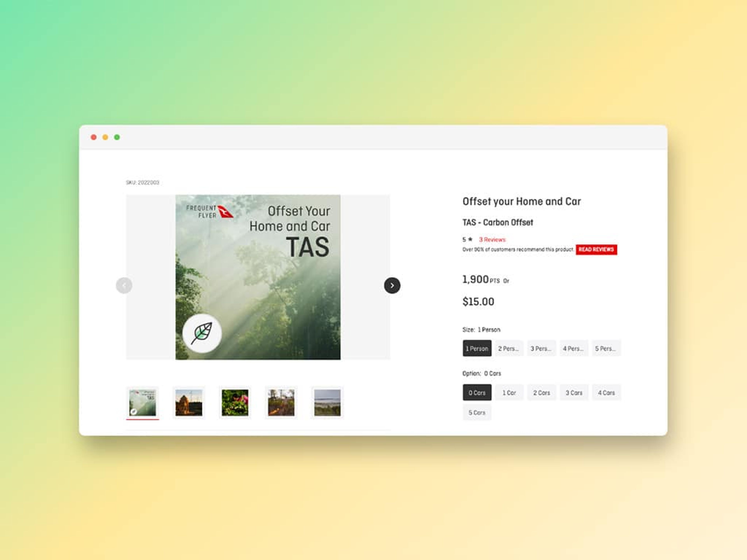Open the coastal landscape thumbnail image

tap(327, 402)
